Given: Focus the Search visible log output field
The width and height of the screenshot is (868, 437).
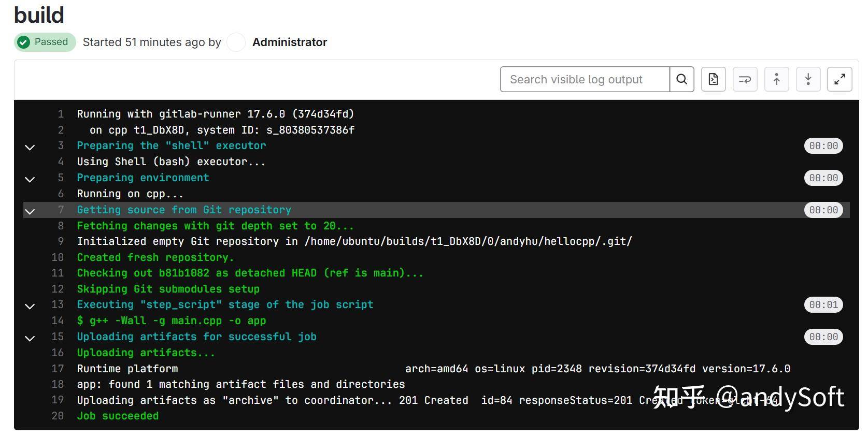Looking at the screenshot, I should pos(585,79).
